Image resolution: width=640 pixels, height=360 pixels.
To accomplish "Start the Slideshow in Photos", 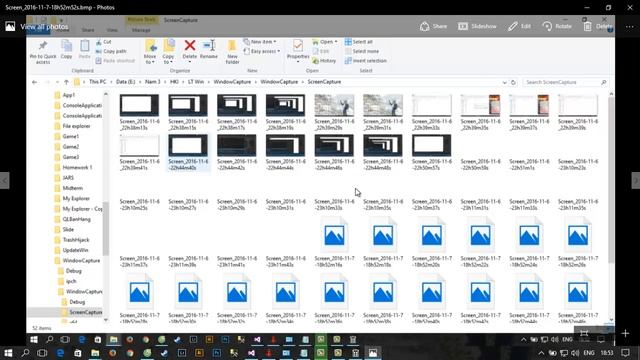I will pos(477,27).
